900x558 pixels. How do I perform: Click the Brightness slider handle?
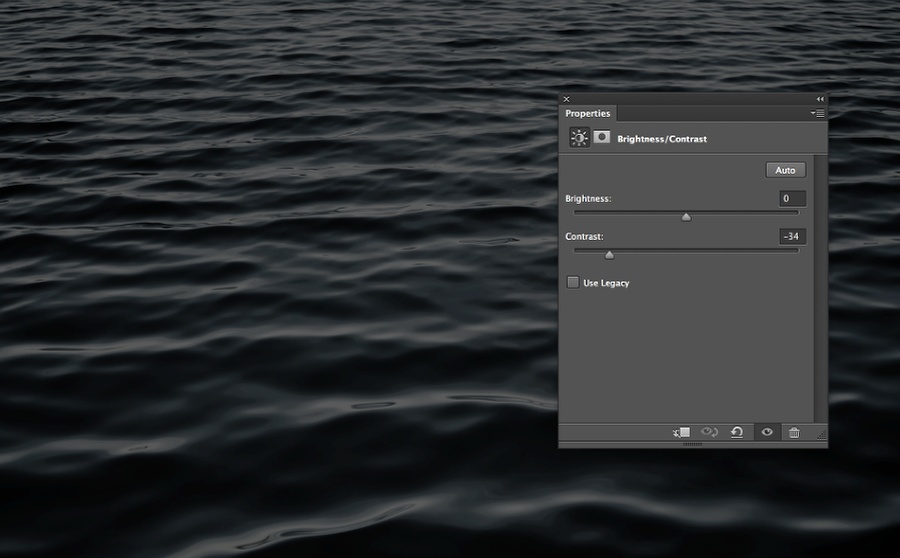click(x=686, y=216)
